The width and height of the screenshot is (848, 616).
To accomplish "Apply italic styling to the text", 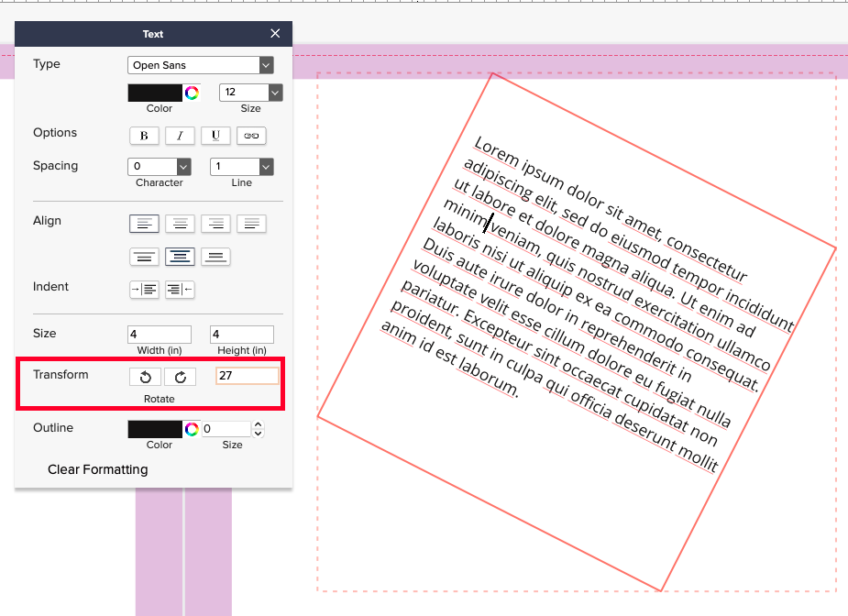I will point(180,136).
